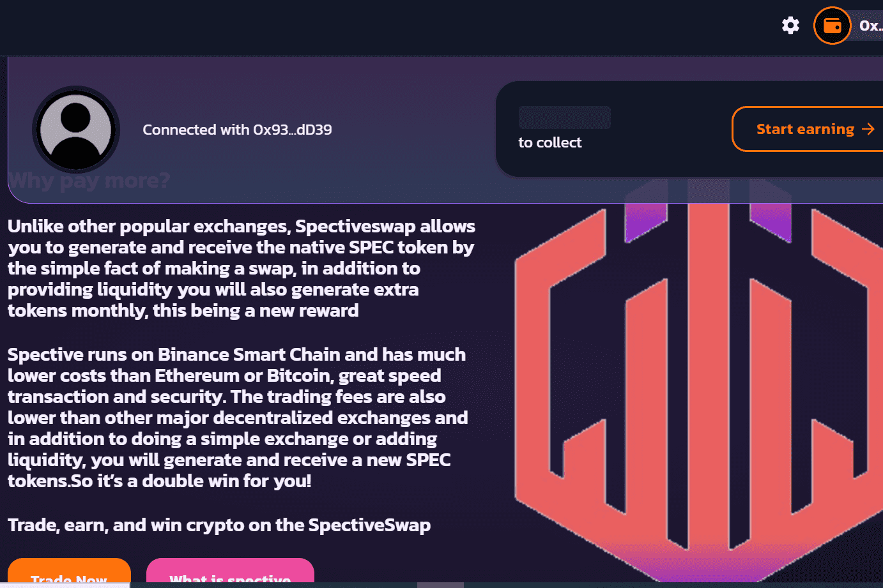This screenshot has height=588, width=883.
Task: Click the gear to adjust swap settings
Action: [790, 25]
